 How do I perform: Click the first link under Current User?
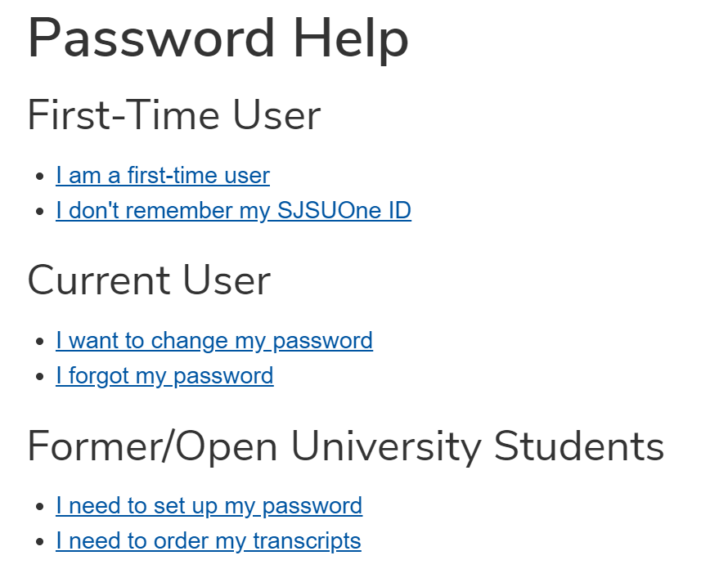(x=213, y=340)
